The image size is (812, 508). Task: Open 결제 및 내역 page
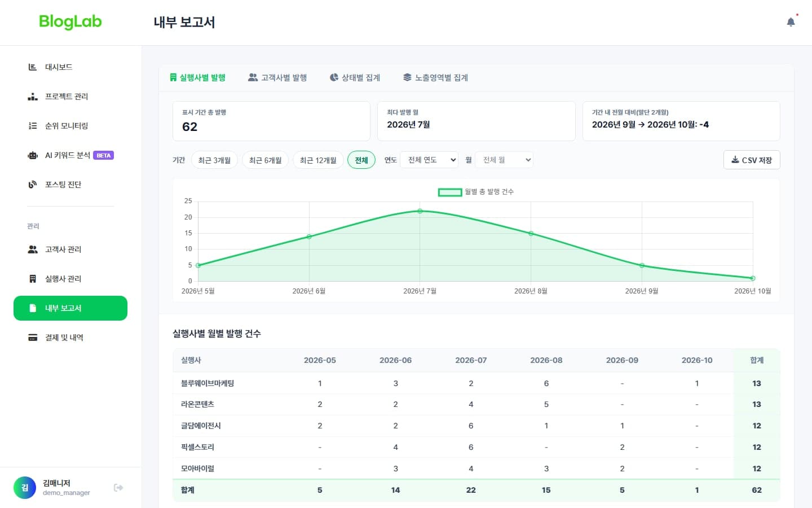tap(70, 338)
